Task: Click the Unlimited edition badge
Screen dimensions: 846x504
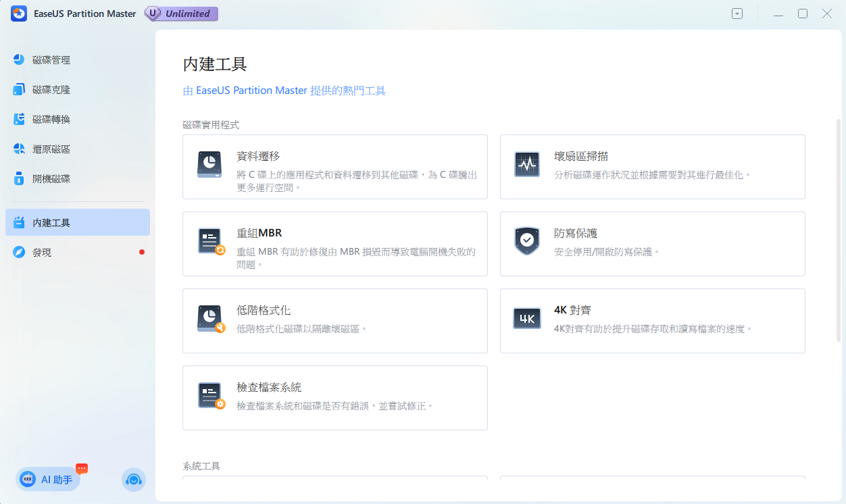Action: click(181, 14)
